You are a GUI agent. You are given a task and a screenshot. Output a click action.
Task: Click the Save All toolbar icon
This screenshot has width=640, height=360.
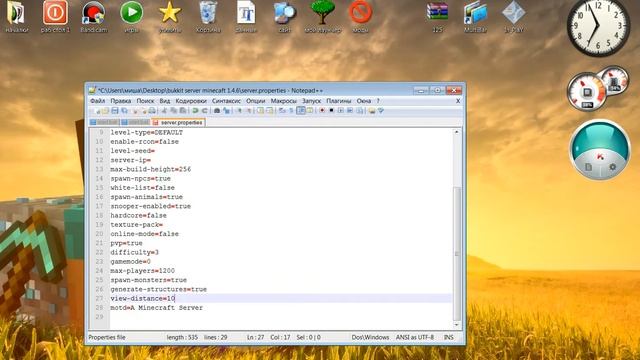124,111
